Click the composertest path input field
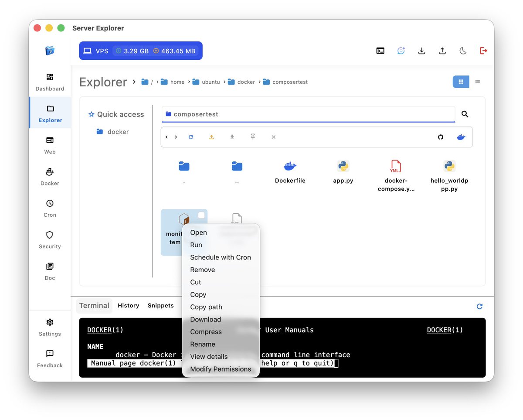 [308, 114]
